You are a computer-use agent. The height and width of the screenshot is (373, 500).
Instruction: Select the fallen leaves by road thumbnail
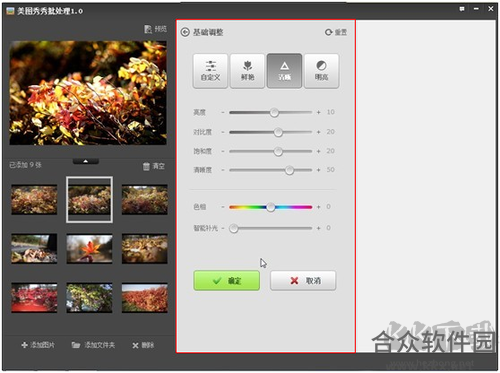click(34, 249)
